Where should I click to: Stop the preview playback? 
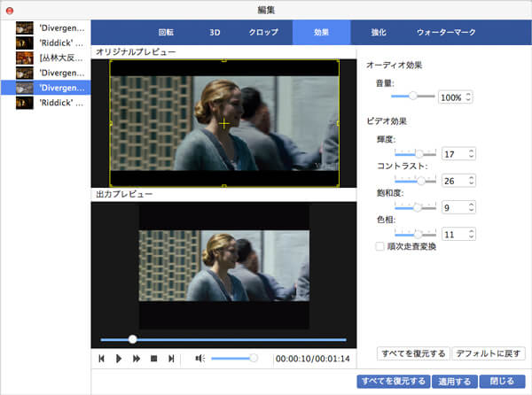coord(153,359)
